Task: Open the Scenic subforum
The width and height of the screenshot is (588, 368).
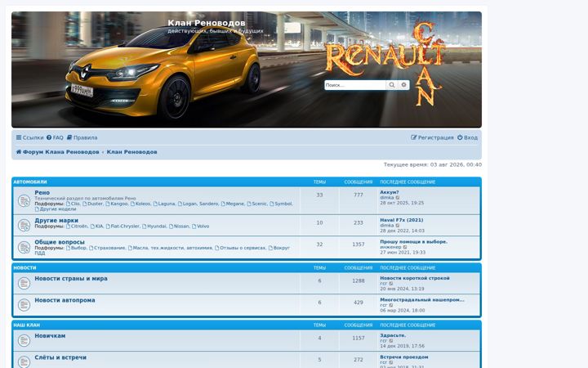Action: tap(257, 204)
